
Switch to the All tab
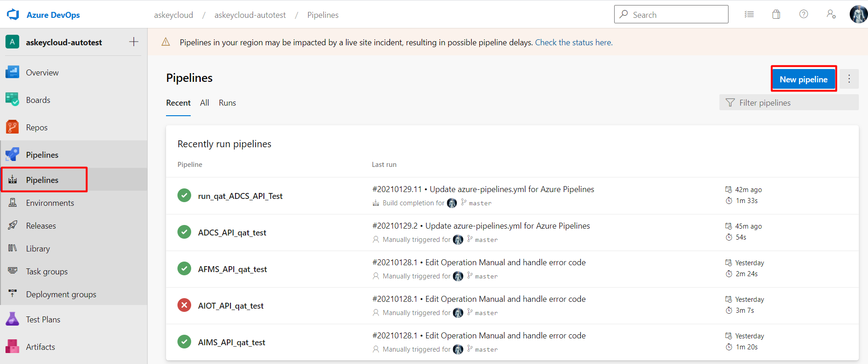(x=204, y=103)
